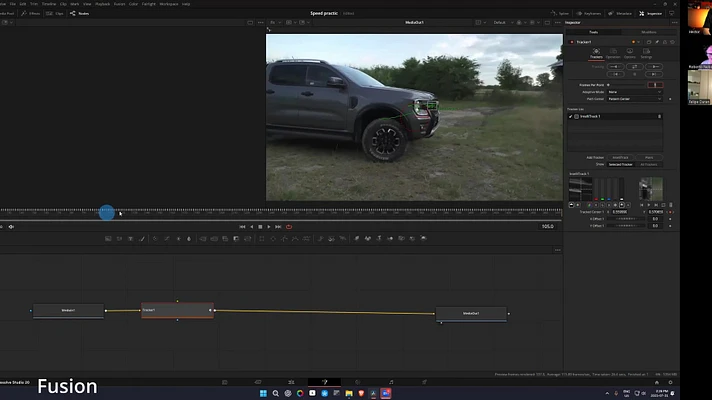Toggle the Clips panel button
712x400 pixels.
point(55,13)
